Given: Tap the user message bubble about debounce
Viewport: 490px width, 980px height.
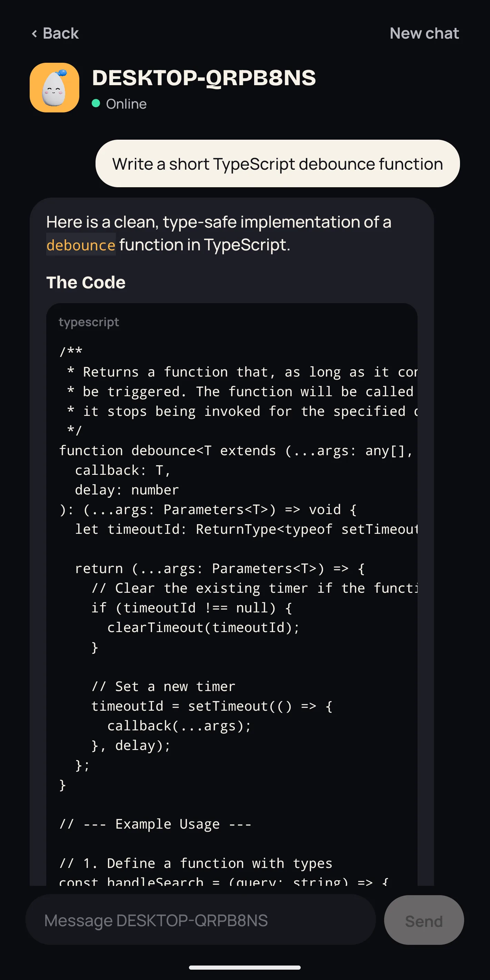Looking at the screenshot, I should point(277,163).
